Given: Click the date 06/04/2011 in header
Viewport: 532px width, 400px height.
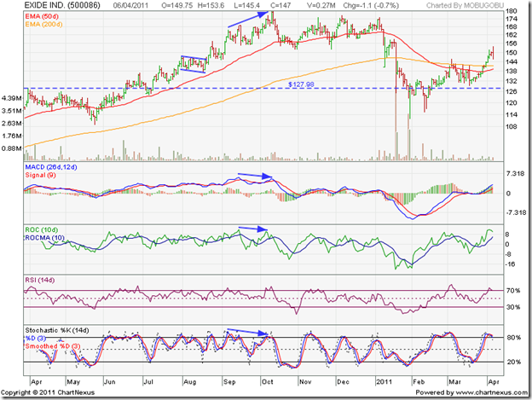Looking at the screenshot, I should [x=130, y=5].
